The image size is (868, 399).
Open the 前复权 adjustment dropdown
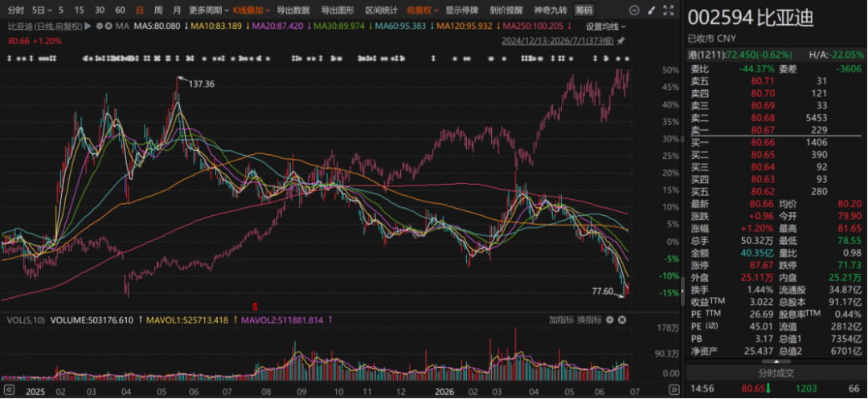pos(423,10)
